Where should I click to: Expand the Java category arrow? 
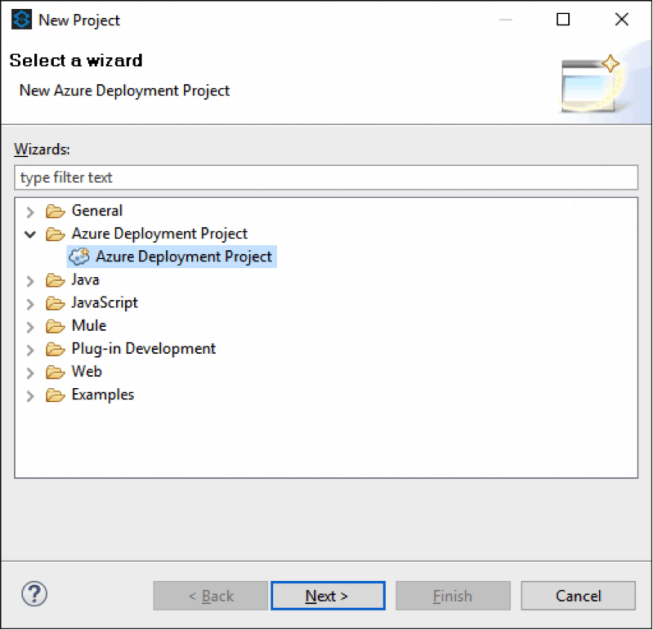click(30, 280)
